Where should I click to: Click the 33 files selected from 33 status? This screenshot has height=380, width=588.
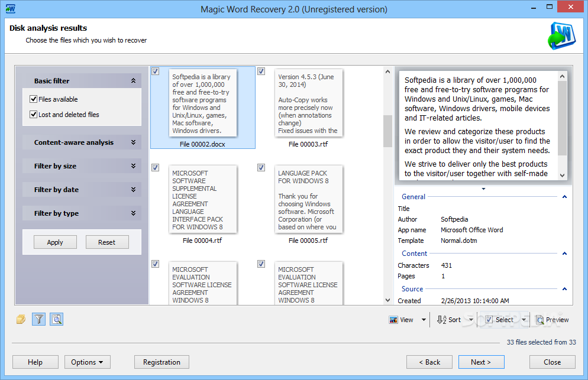541,342
